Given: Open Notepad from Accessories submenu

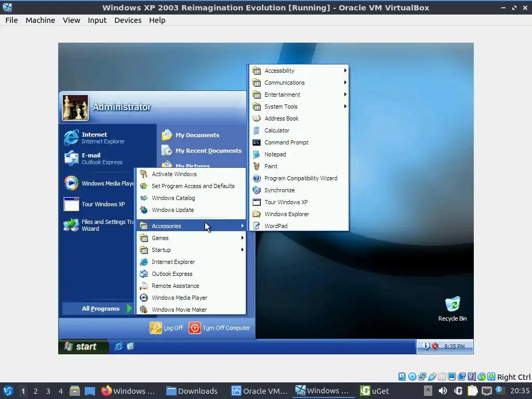Looking at the screenshot, I should (299, 154).
